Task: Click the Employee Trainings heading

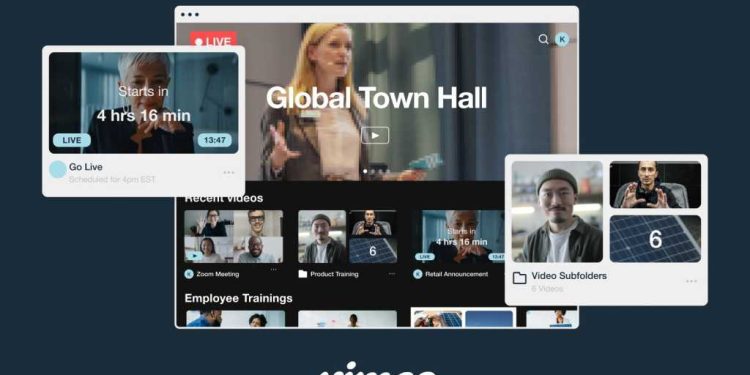Action: tap(238, 298)
